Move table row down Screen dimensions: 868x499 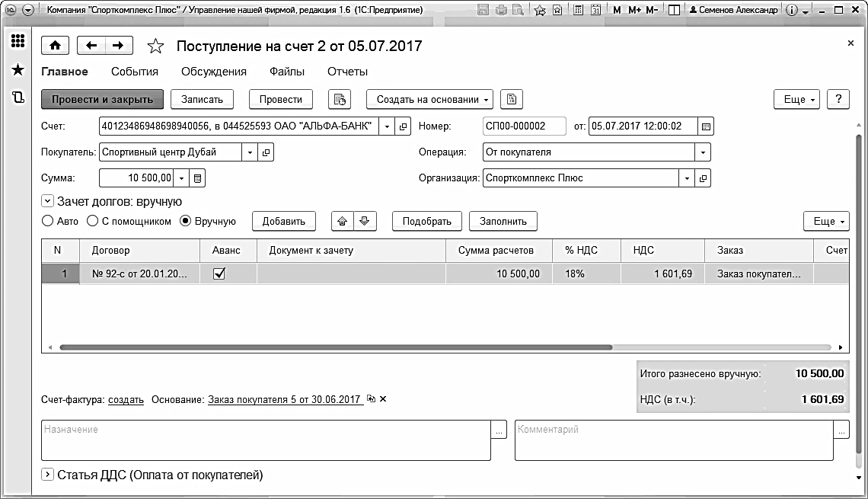[x=364, y=222]
